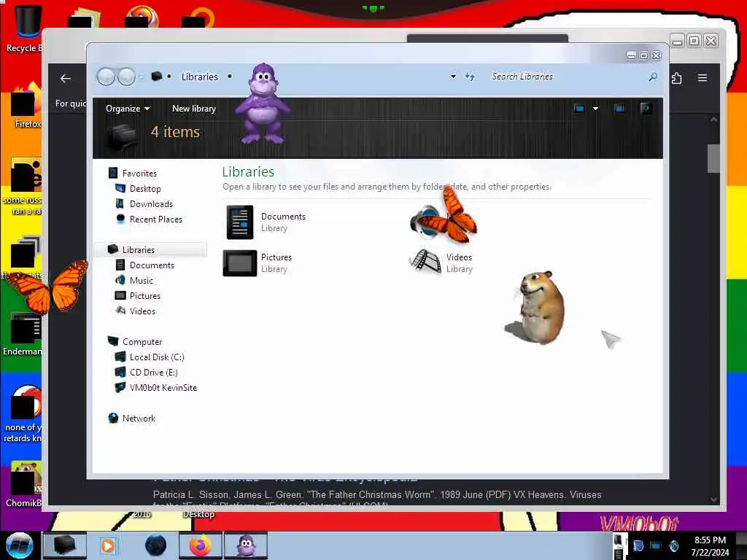Click Libraries in the address breadcrumb
The width and height of the screenshot is (747, 560).
[200, 77]
